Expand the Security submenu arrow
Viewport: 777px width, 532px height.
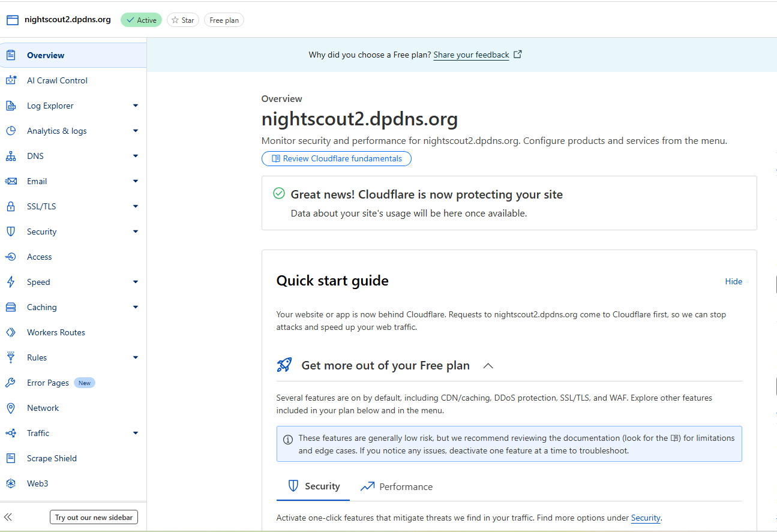(136, 232)
